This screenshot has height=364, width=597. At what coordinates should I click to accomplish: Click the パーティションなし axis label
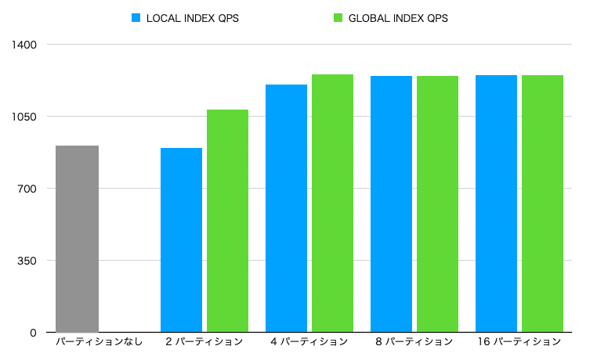pos(99,341)
